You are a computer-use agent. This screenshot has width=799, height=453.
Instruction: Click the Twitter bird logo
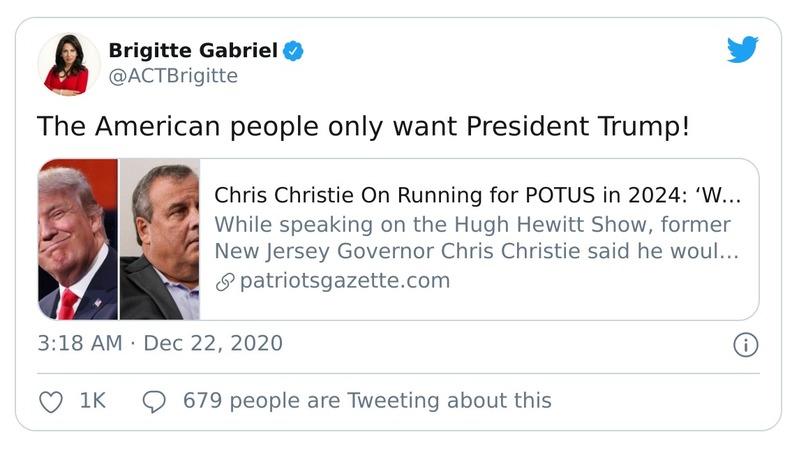click(x=742, y=50)
